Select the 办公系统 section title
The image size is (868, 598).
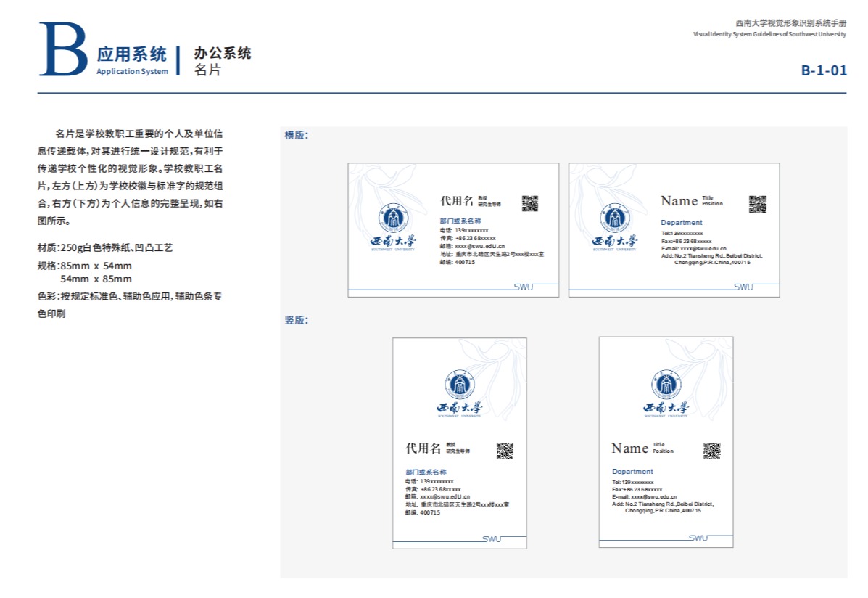click(222, 53)
